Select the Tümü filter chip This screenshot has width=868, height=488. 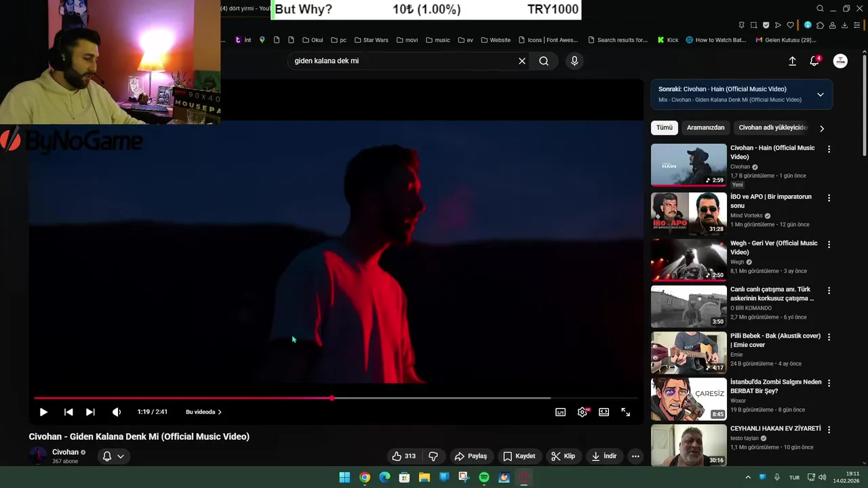pos(665,127)
